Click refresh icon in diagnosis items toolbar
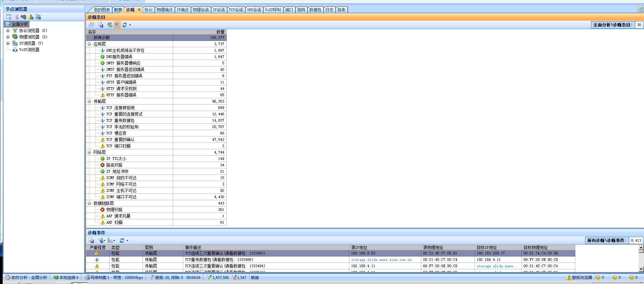 pos(125,25)
